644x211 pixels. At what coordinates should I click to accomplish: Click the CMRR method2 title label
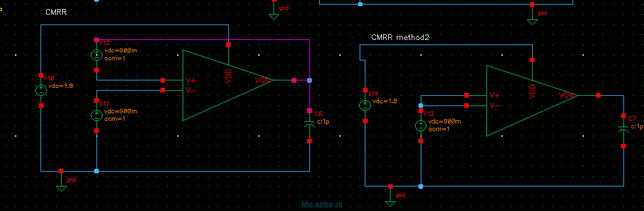click(400, 38)
